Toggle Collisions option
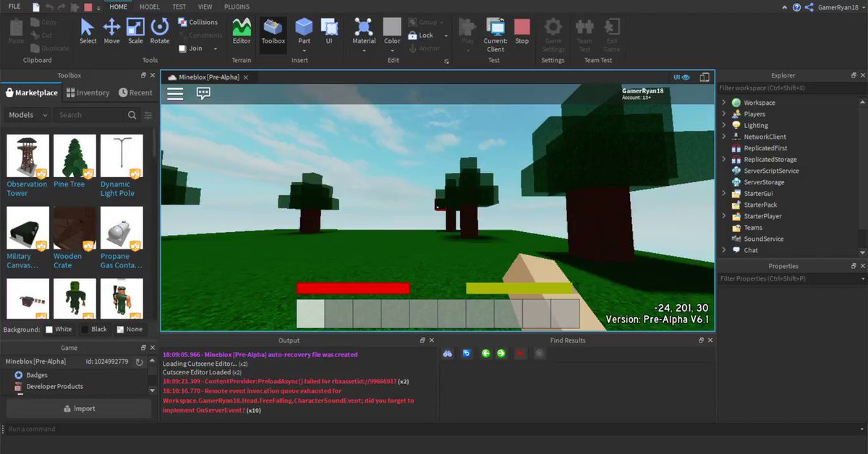This screenshot has width=868, height=454. pyautogui.click(x=197, y=22)
